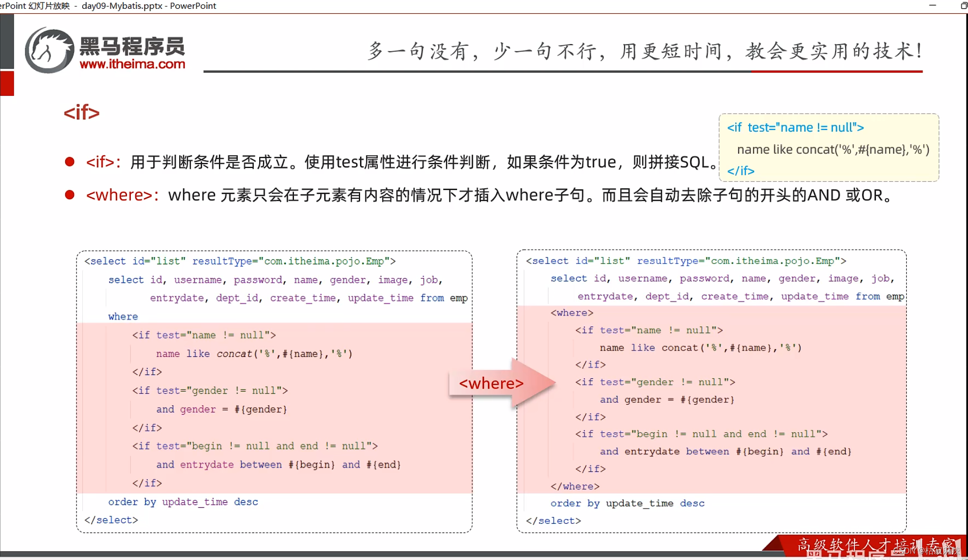Click the <where> opening tag in right code

[x=572, y=313]
